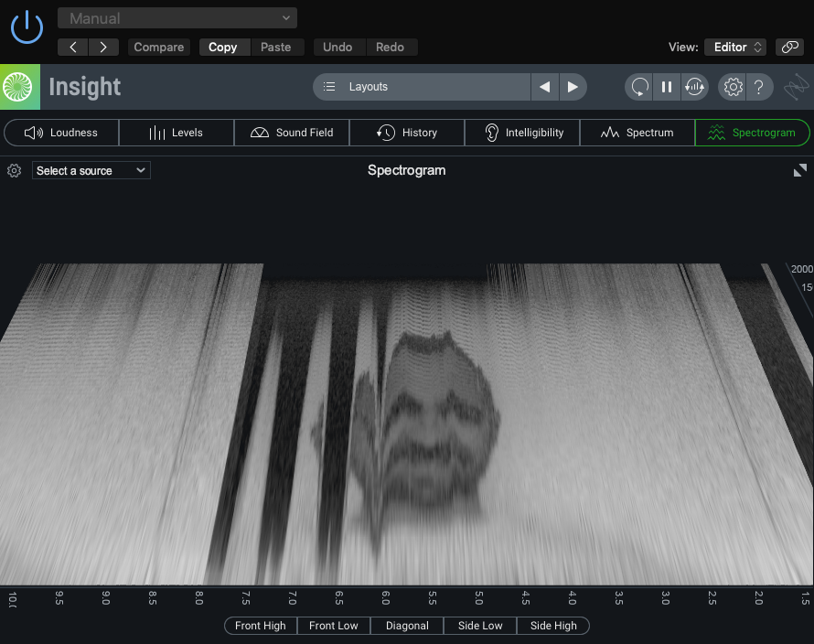Open Insight settings gear icon
The height and width of the screenshot is (644, 814).
(x=733, y=87)
